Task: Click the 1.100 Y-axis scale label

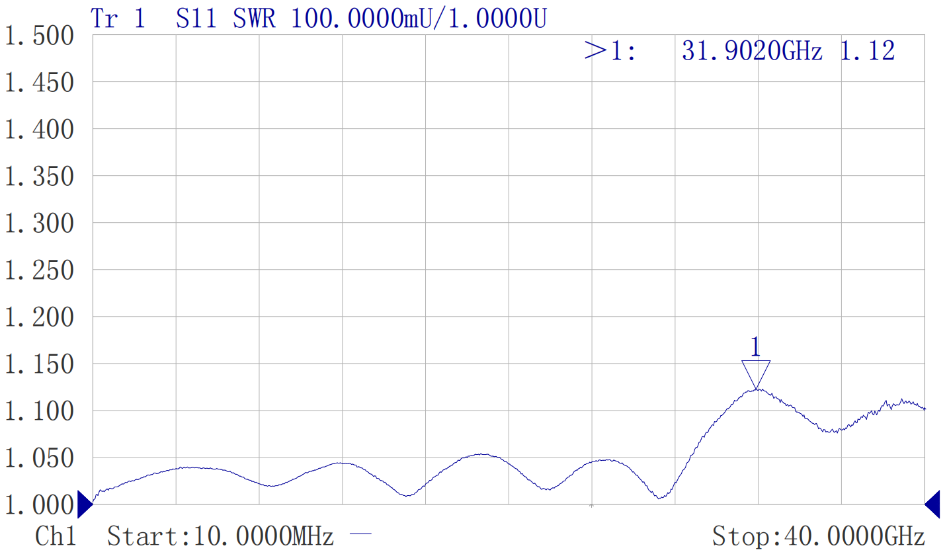Action: point(40,411)
